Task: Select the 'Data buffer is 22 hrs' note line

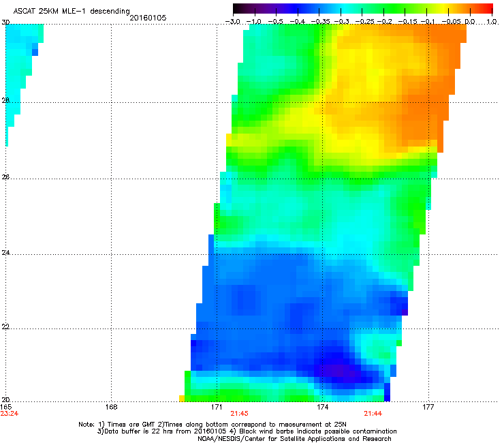Action: pos(247,431)
